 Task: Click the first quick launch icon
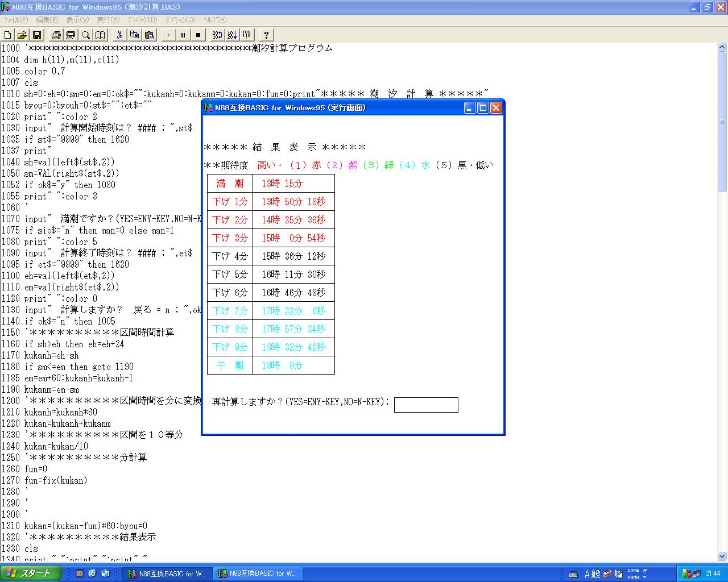pyautogui.click(x=80, y=574)
